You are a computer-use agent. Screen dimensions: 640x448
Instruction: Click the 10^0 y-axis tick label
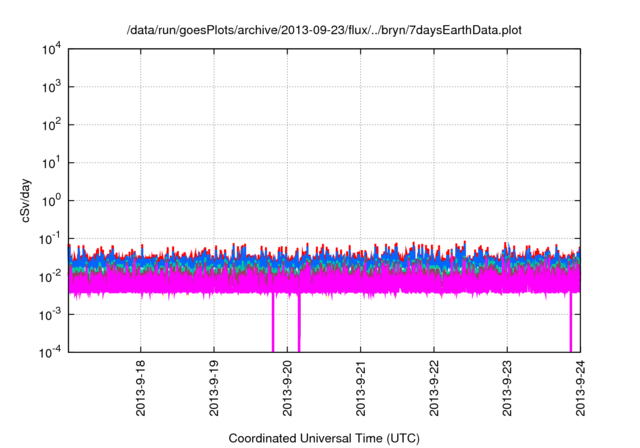pyautogui.click(x=51, y=200)
